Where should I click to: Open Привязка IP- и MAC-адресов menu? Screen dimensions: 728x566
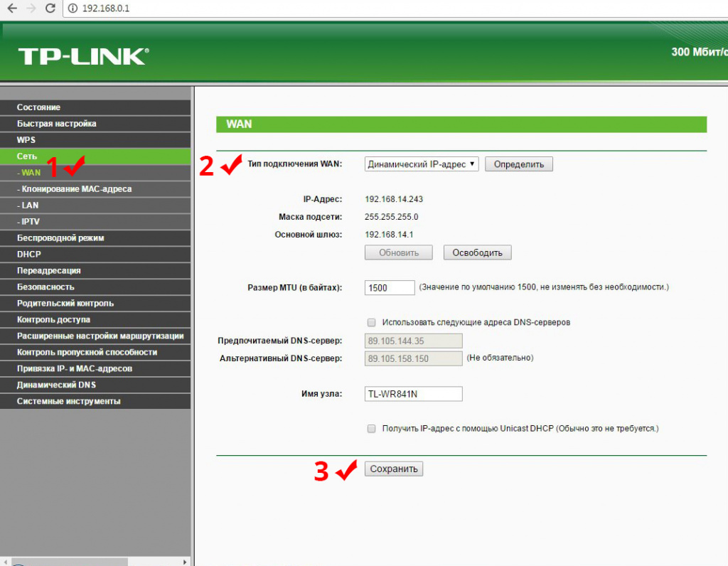pyautogui.click(x=95, y=368)
